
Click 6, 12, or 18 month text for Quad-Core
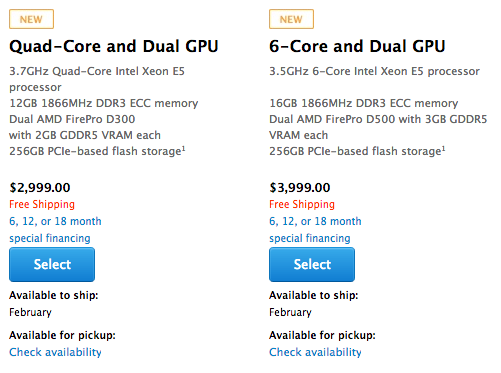pos(55,221)
